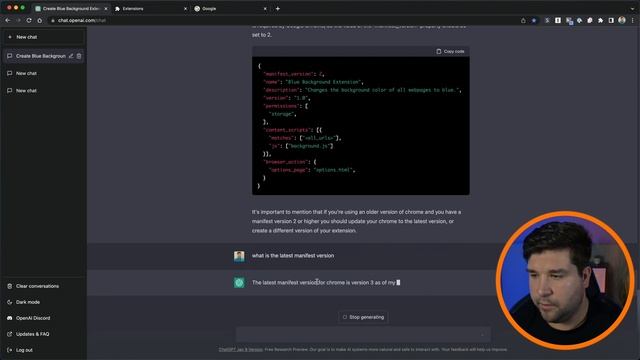
Task: Click Log out
Action: click(44, 350)
